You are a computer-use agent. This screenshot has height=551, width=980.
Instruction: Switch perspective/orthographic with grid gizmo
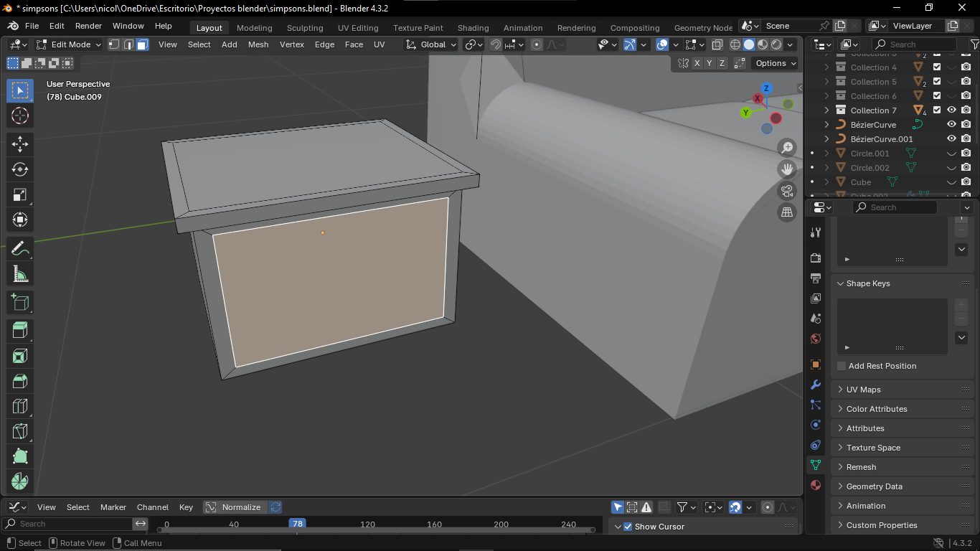click(788, 212)
